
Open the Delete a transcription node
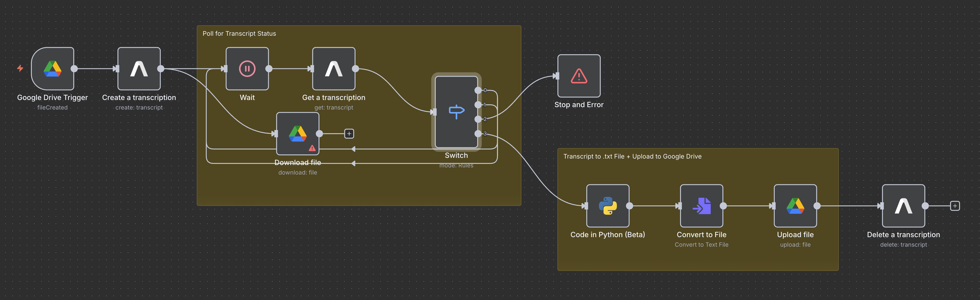[x=903, y=206]
